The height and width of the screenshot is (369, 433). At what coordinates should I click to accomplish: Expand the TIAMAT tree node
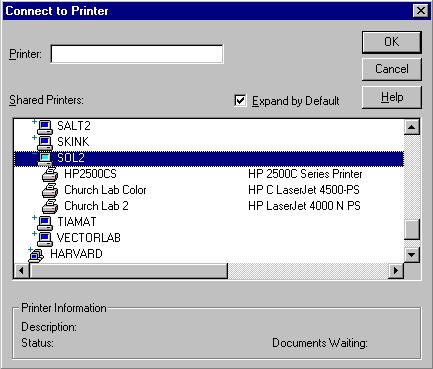tap(34, 218)
